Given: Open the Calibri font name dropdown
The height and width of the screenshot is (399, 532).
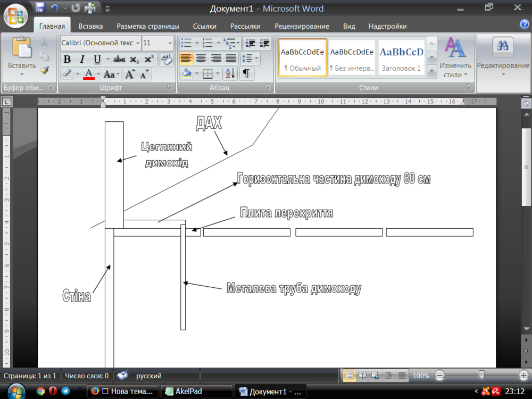Looking at the screenshot, I should 138,43.
